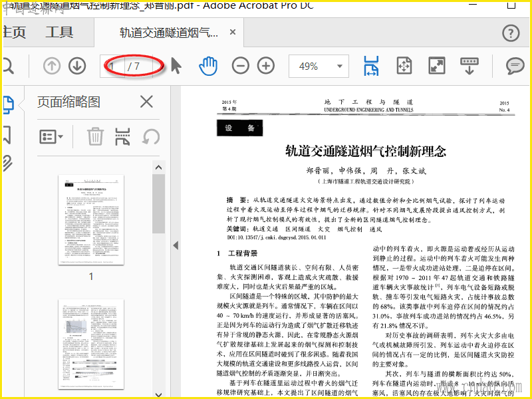
Task: Open Help with the question mark icon
Action: click(x=511, y=33)
